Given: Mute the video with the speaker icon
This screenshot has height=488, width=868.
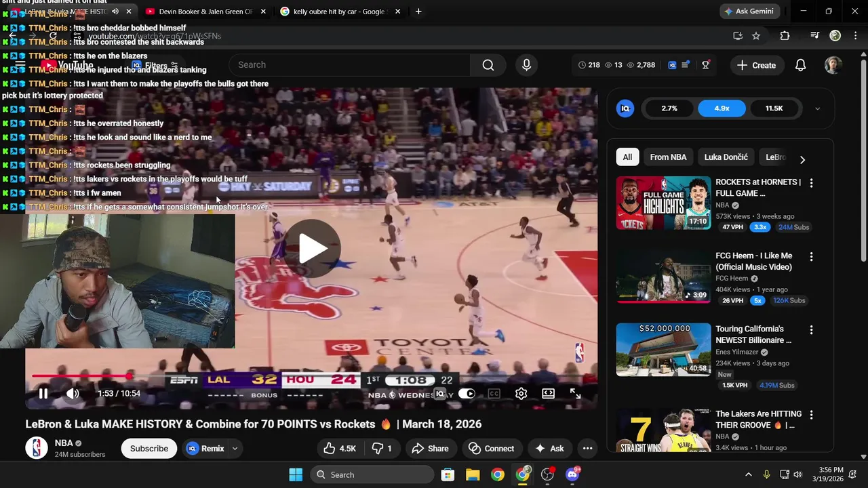Looking at the screenshot, I should tap(73, 393).
